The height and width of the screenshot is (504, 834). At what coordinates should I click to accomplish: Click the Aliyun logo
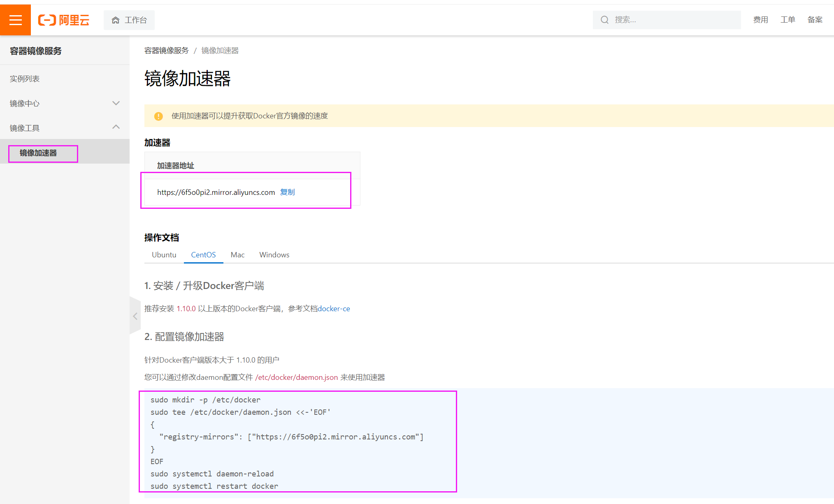click(x=64, y=20)
